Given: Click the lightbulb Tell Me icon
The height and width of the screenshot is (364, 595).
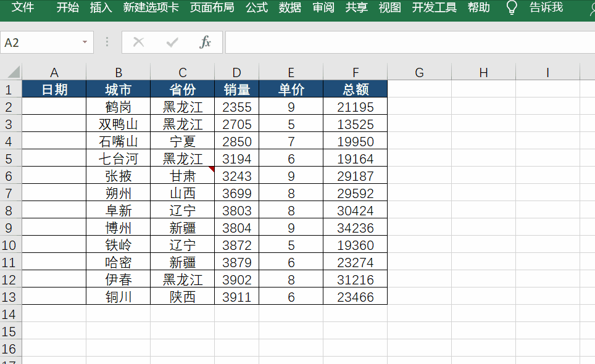Looking at the screenshot, I should point(512,7).
